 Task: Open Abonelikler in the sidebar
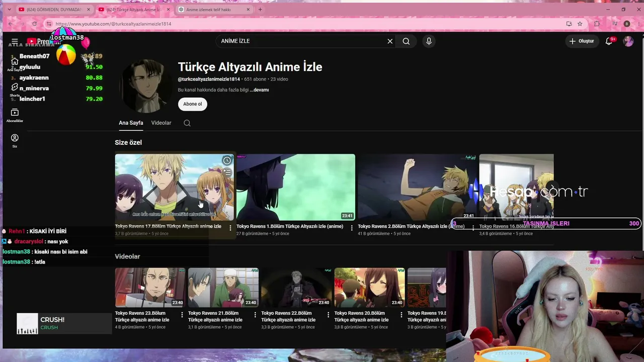coord(15,116)
